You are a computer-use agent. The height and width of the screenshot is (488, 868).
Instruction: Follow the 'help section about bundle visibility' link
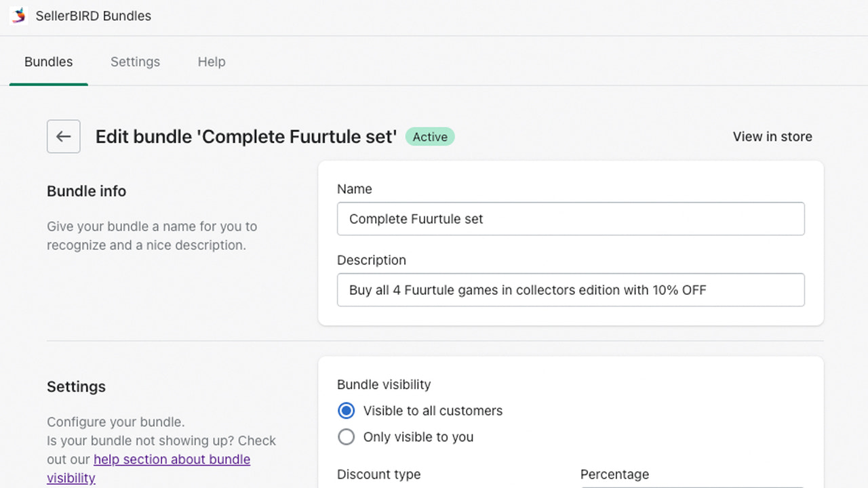172,460
